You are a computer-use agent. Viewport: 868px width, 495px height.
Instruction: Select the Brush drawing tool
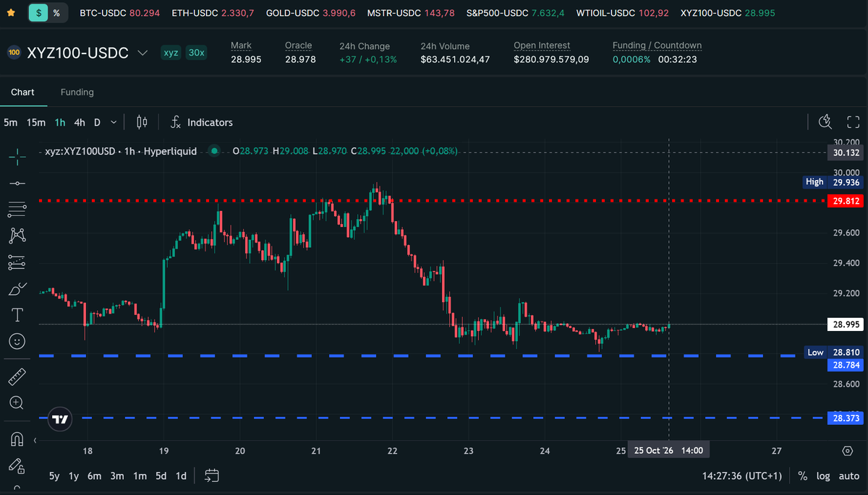pyautogui.click(x=17, y=288)
